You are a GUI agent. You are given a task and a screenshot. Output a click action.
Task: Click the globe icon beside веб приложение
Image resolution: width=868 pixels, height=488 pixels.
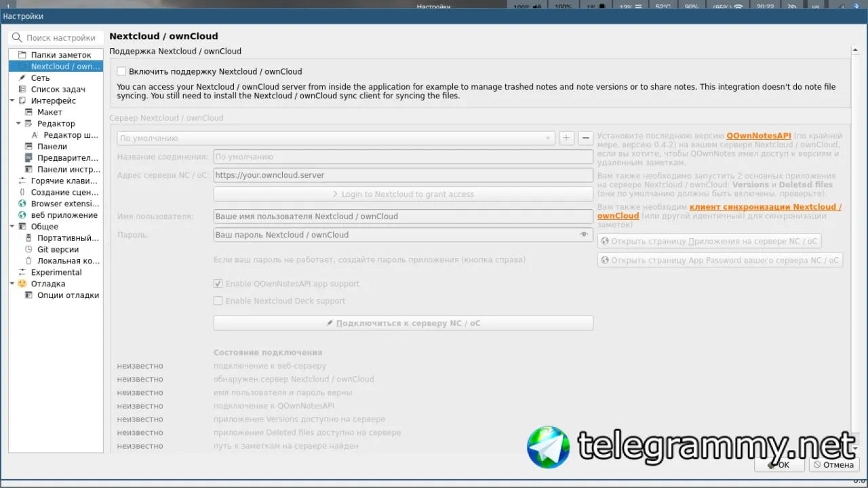click(22, 215)
